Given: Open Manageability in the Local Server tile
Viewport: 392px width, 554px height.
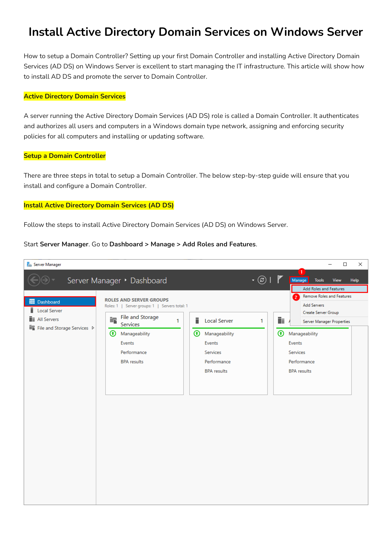Looking at the screenshot, I should click(x=219, y=334).
